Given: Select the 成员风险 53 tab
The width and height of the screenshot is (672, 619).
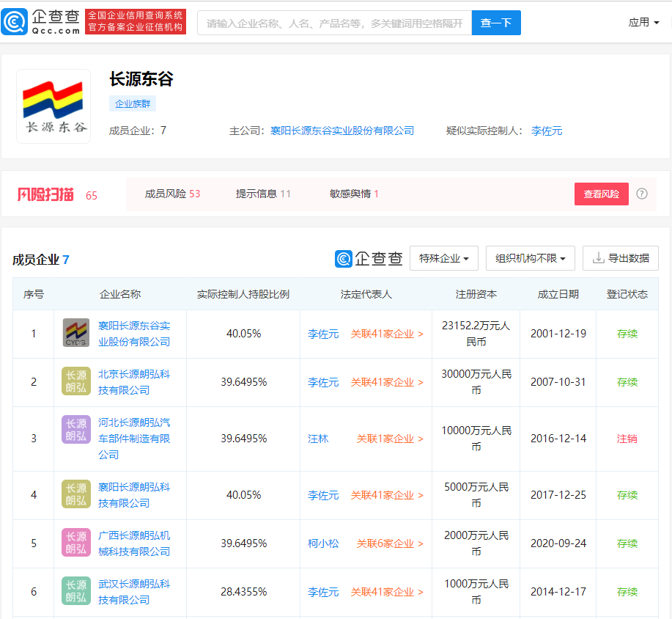Looking at the screenshot, I should pos(172,194).
